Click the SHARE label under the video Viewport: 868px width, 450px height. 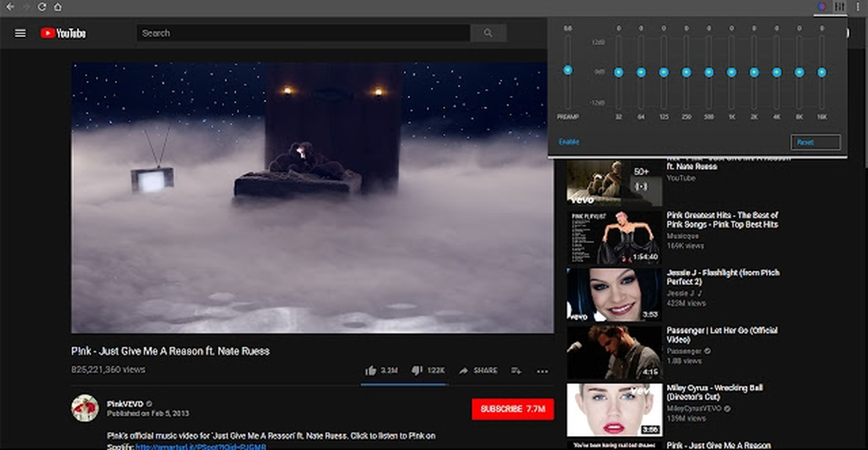[485, 370]
